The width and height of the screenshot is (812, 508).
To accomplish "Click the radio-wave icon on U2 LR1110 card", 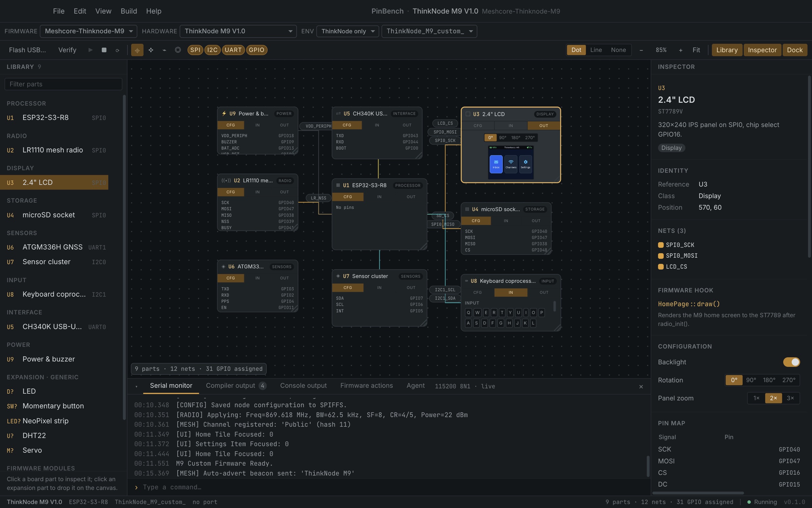I will (226, 181).
